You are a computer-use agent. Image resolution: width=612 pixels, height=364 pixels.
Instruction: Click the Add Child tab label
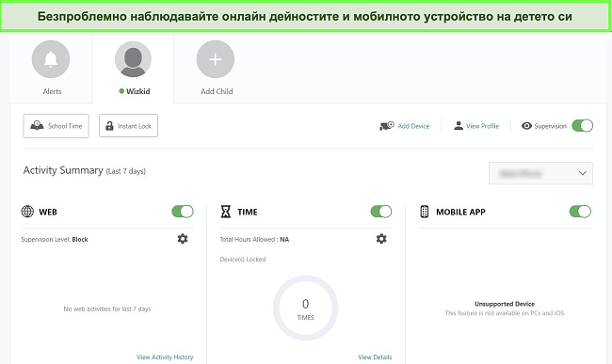[217, 91]
